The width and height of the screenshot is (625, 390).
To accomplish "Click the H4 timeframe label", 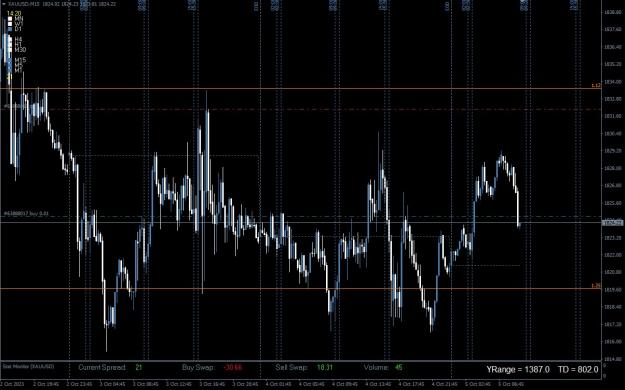I will tap(19, 39).
